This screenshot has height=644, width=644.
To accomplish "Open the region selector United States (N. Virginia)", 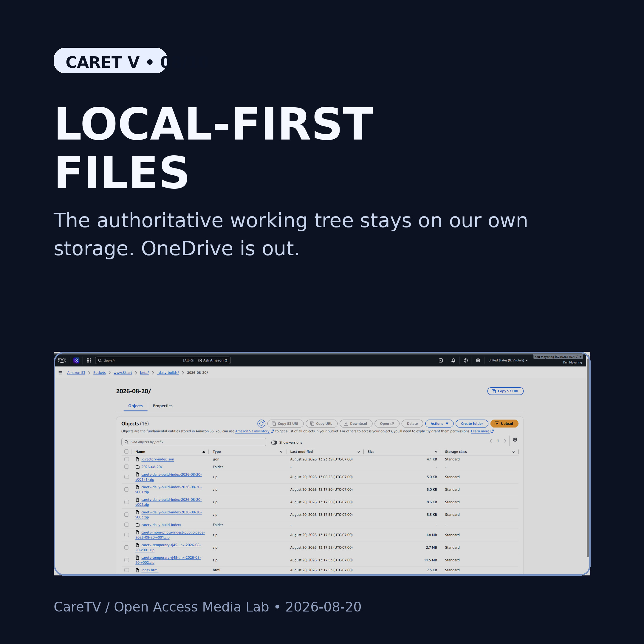I will click(x=508, y=360).
